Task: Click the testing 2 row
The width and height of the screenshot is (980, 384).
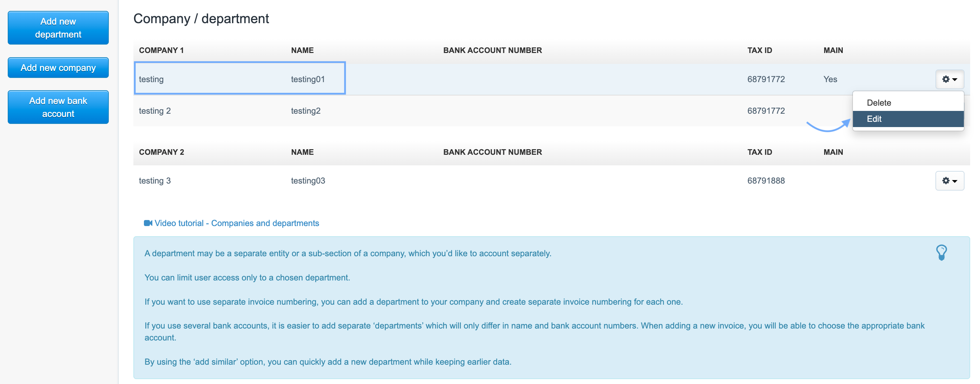Action: [x=154, y=111]
